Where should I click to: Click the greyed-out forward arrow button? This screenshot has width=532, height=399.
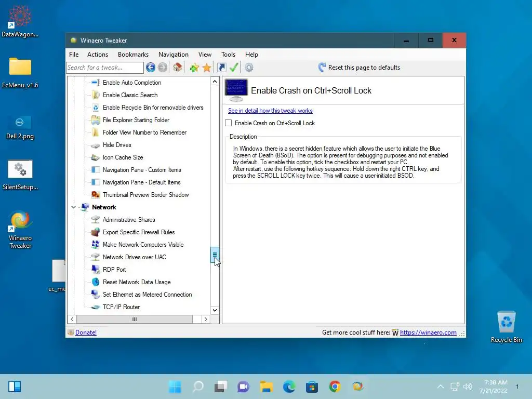(x=163, y=68)
